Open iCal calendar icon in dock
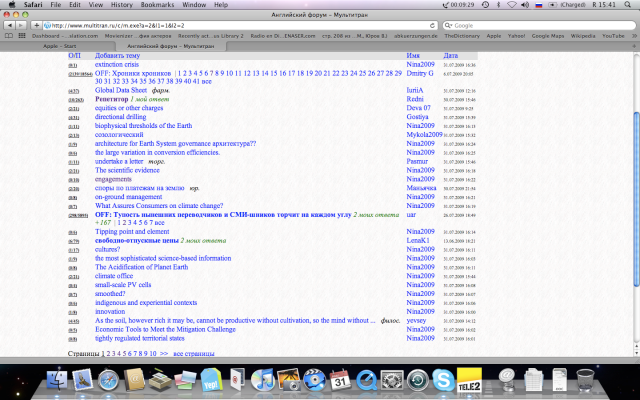640x400 pixels. [340, 380]
